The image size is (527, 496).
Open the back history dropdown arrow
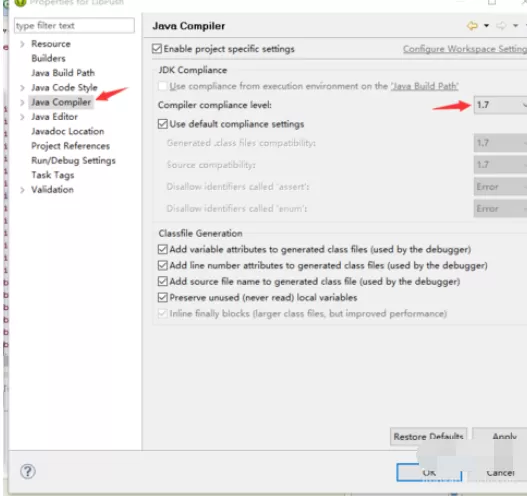click(486, 26)
